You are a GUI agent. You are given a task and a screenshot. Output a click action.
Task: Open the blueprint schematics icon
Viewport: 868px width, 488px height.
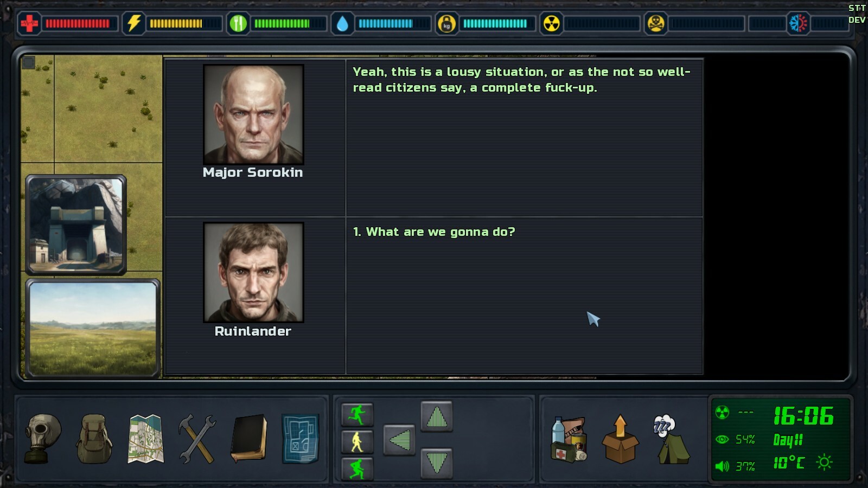pos(300,439)
